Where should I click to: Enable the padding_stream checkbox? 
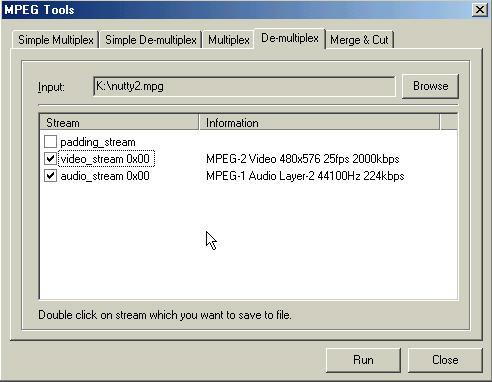pos(50,142)
